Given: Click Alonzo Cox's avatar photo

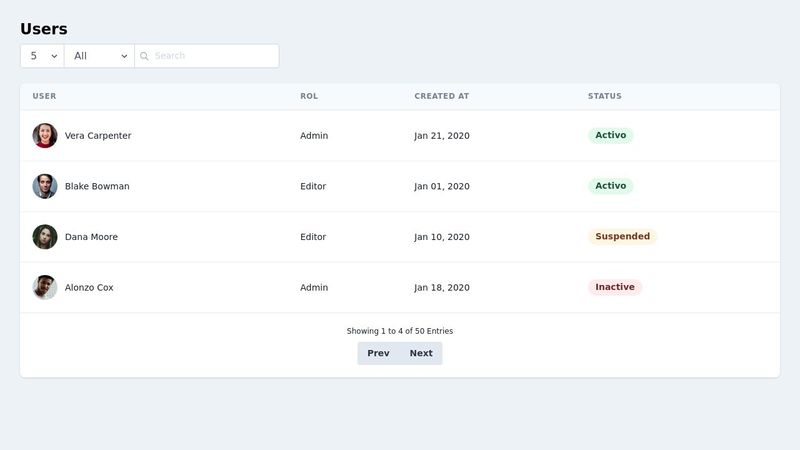Looking at the screenshot, I should click(x=44, y=287).
